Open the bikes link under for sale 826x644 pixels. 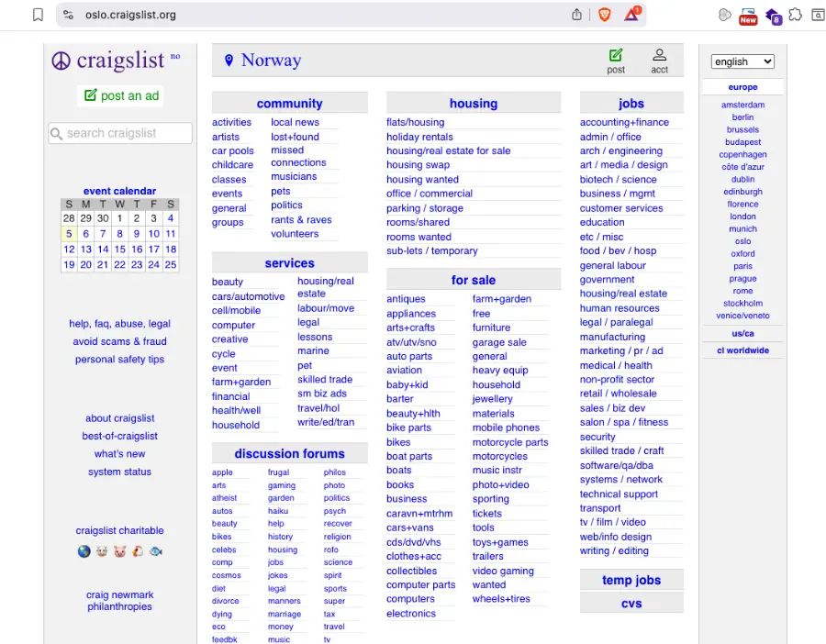point(398,442)
